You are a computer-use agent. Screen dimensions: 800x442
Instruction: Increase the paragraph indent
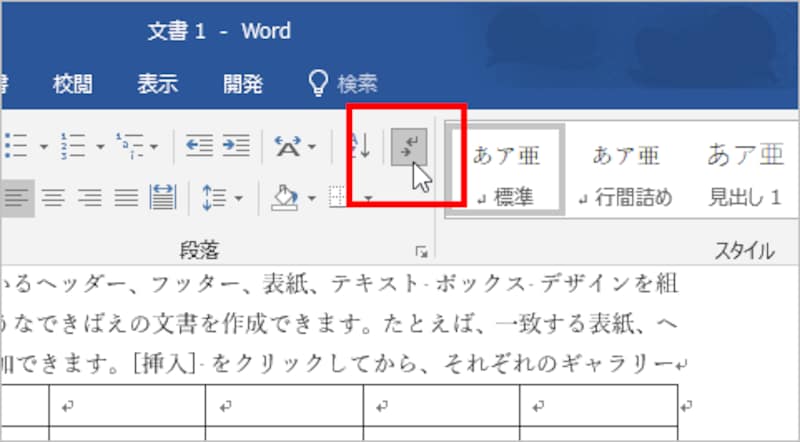point(236,146)
